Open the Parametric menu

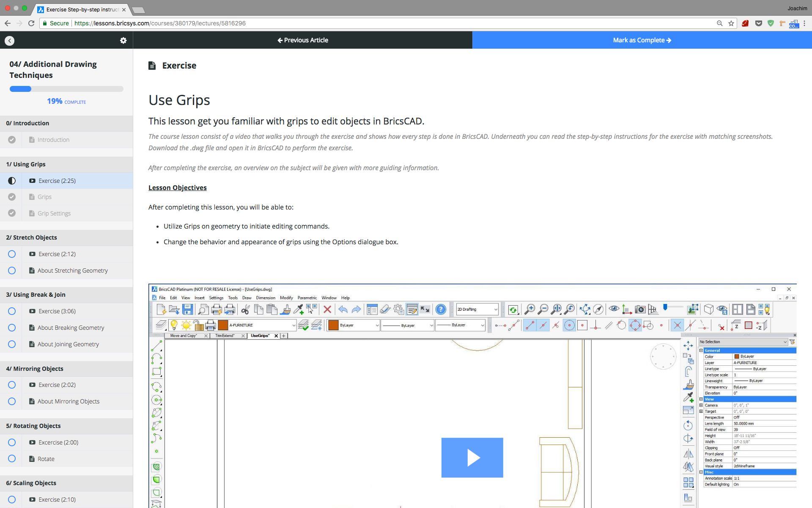(x=307, y=298)
